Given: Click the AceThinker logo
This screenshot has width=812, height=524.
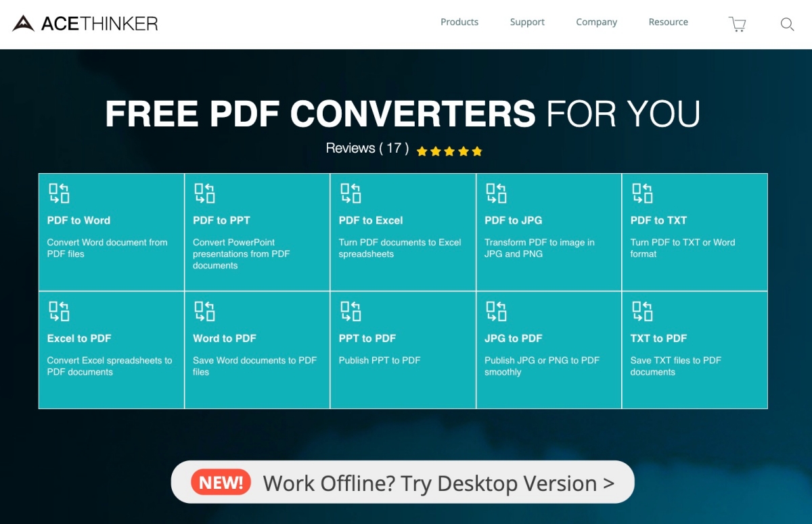Looking at the screenshot, I should pos(85,24).
